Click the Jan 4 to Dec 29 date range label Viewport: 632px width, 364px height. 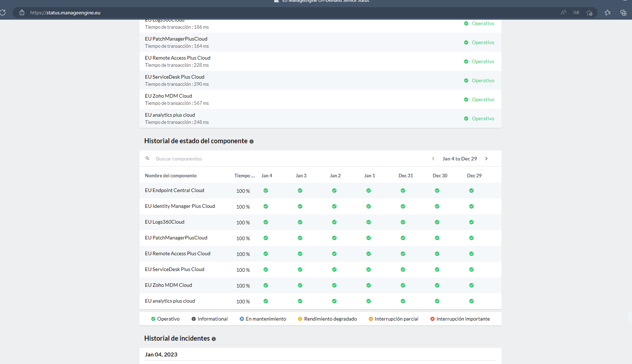[x=460, y=159]
